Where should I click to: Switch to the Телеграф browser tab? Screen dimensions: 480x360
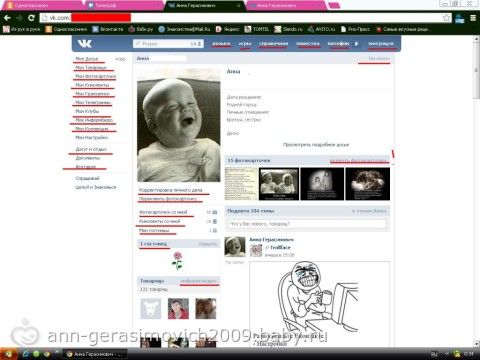[123, 5]
